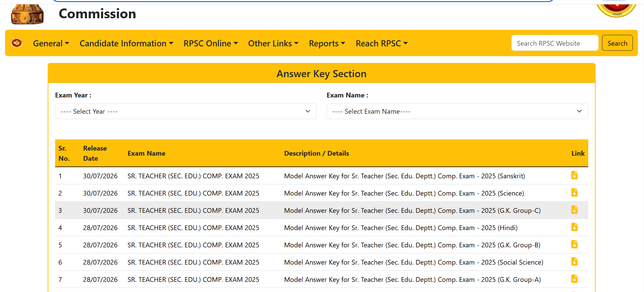Click the release date in row 1

[x=100, y=176]
